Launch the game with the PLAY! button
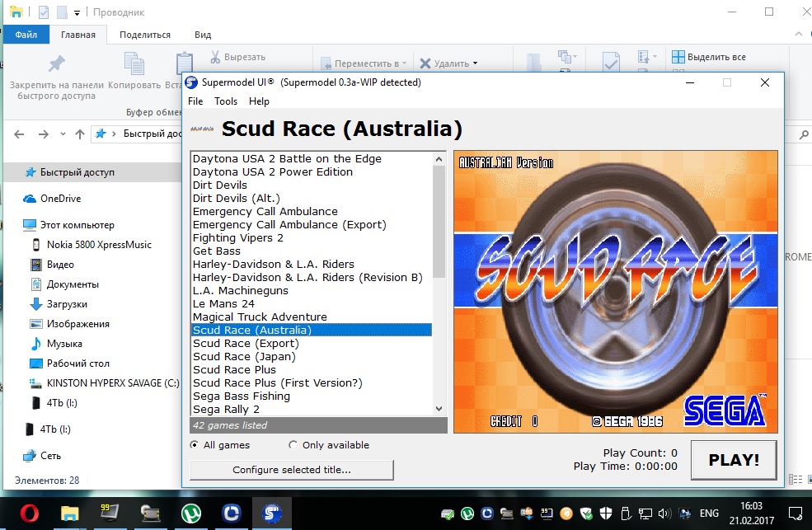This screenshot has height=530, width=812. 734,460
